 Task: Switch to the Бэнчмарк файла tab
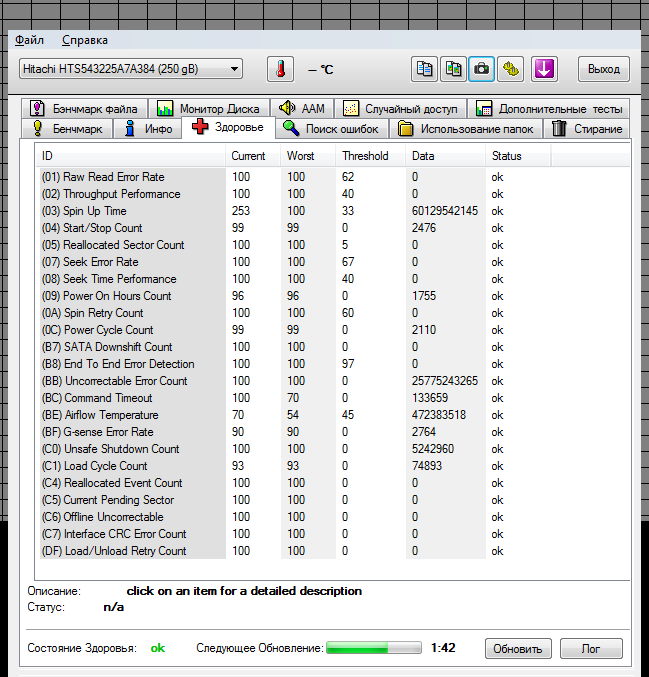pos(84,108)
